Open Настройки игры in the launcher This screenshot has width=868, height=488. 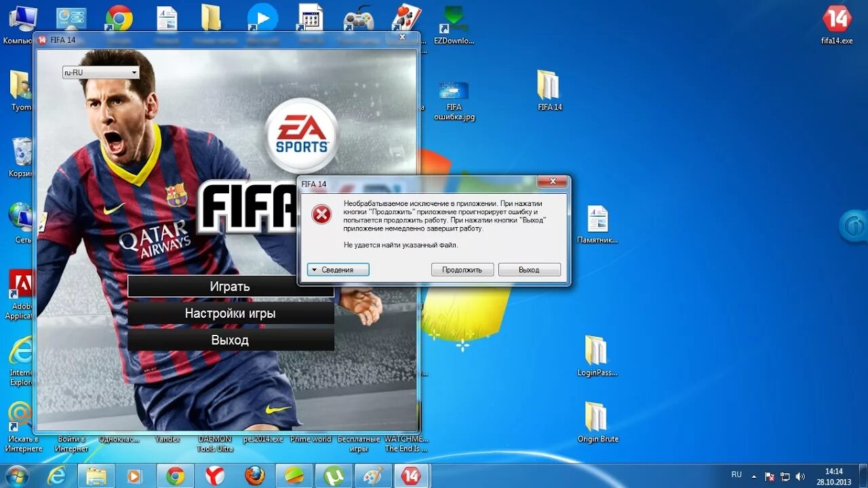(230, 313)
